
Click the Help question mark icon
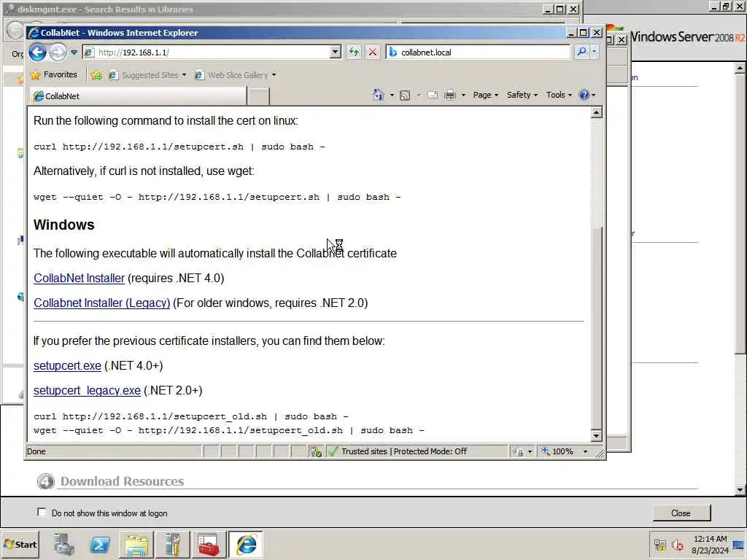tap(584, 95)
